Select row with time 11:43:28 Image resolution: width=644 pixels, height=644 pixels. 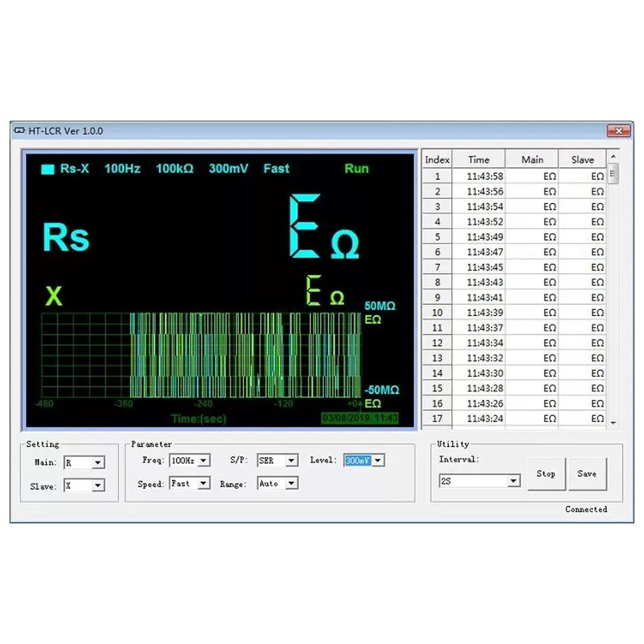pyautogui.click(x=514, y=388)
